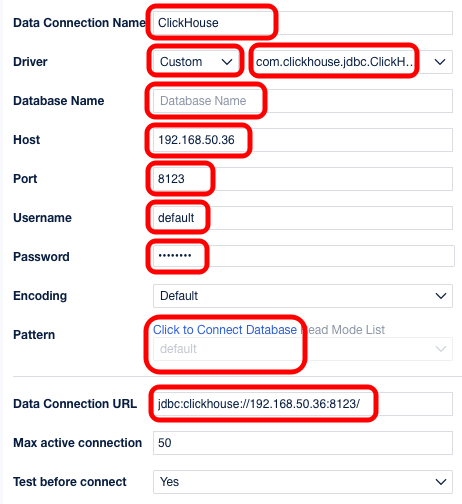Open the Custom driver type dropdown
The image size is (462, 504).
(x=197, y=62)
